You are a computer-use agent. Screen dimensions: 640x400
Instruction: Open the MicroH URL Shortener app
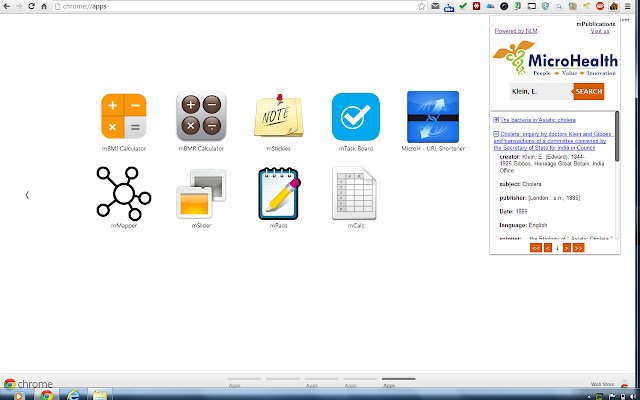[433, 117]
